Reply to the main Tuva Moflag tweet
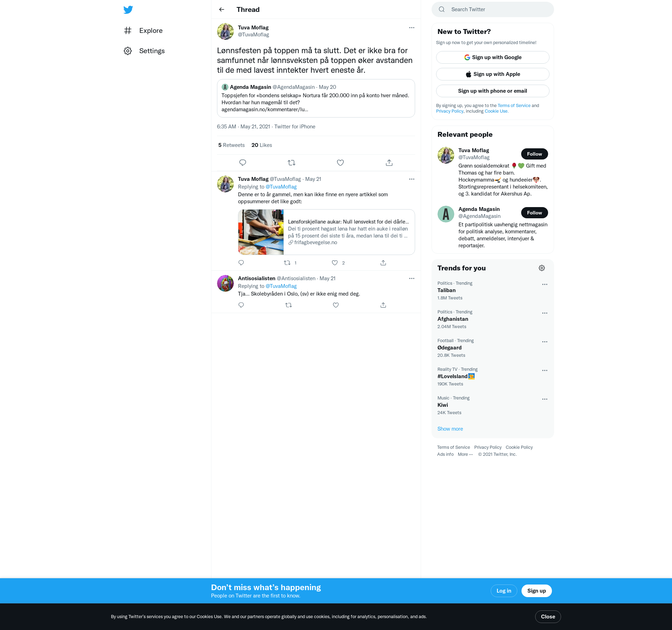Screen dimensions: 672x630 coord(243,163)
